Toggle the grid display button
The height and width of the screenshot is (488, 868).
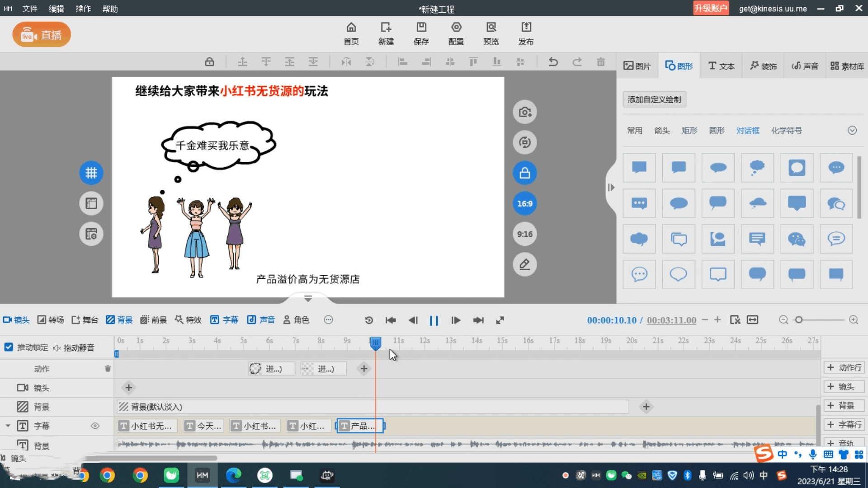tap(91, 173)
